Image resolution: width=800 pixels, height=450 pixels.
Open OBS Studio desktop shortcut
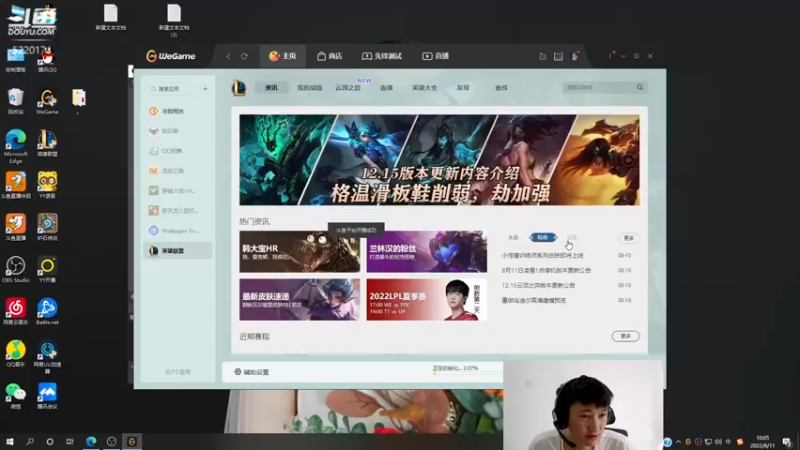16,269
